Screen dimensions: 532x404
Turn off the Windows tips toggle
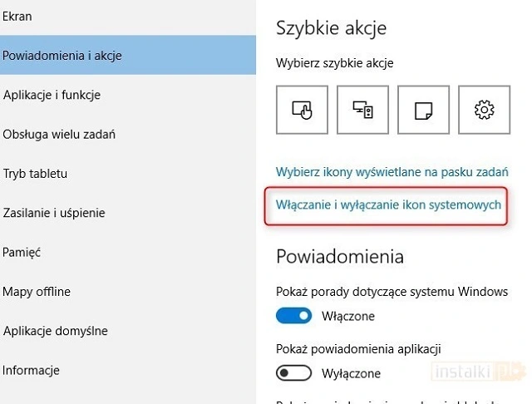293,316
